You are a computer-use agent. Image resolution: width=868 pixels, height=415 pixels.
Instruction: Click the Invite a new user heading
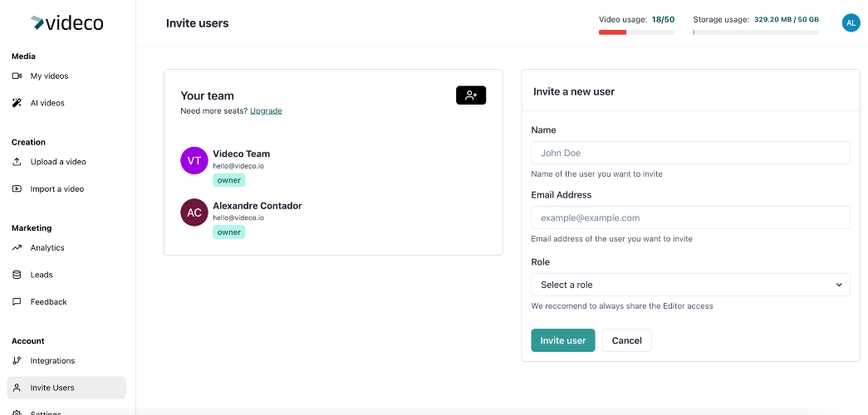pyautogui.click(x=574, y=92)
